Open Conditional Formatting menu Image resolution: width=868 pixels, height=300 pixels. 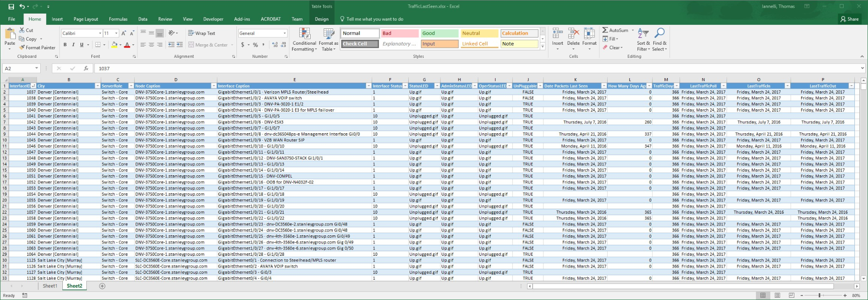click(304, 40)
